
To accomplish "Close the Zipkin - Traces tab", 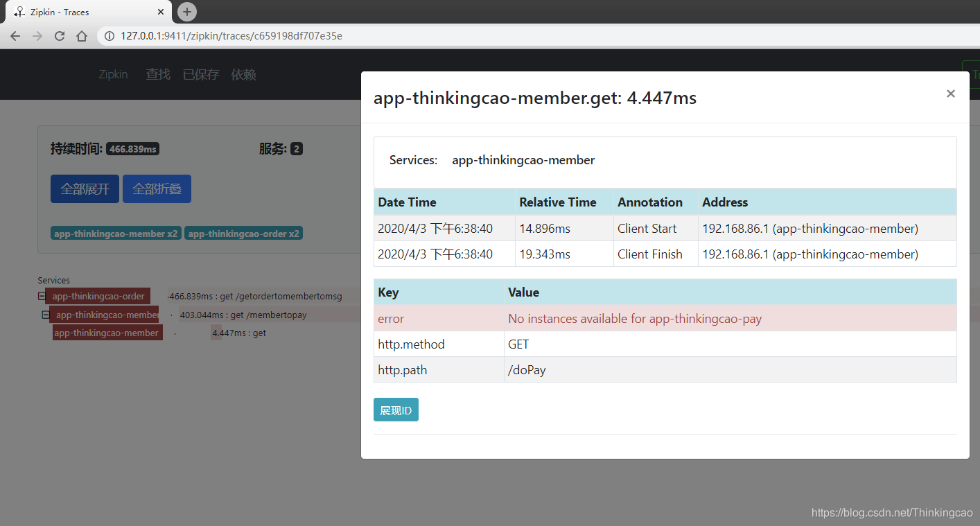I will coord(161,12).
